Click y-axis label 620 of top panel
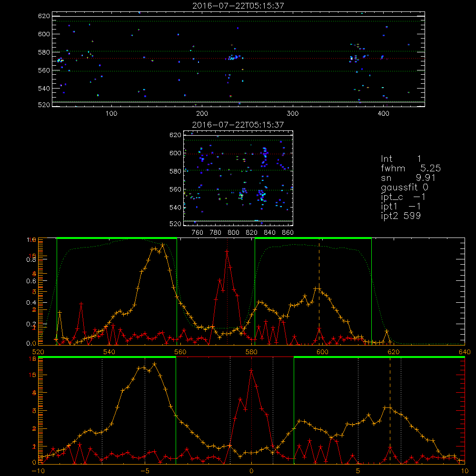The width and height of the screenshot is (476, 476). (x=44, y=16)
